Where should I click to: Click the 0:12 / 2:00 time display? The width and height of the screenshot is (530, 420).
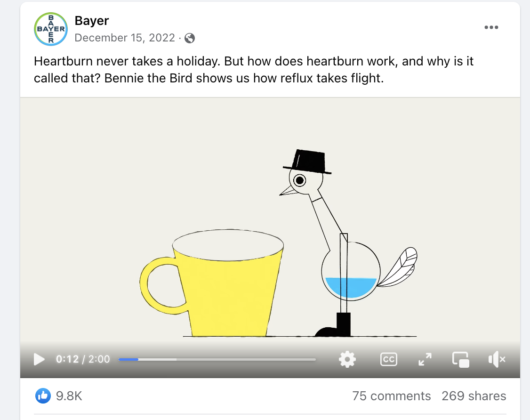83,359
